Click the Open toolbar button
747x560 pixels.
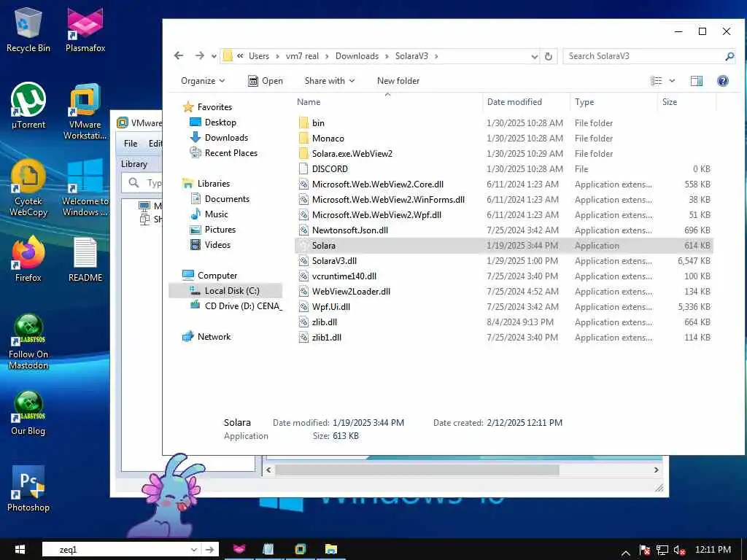pyautogui.click(x=266, y=81)
